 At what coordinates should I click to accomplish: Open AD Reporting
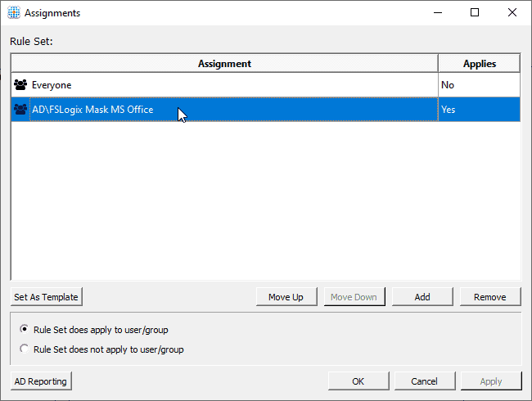coord(41,381)
